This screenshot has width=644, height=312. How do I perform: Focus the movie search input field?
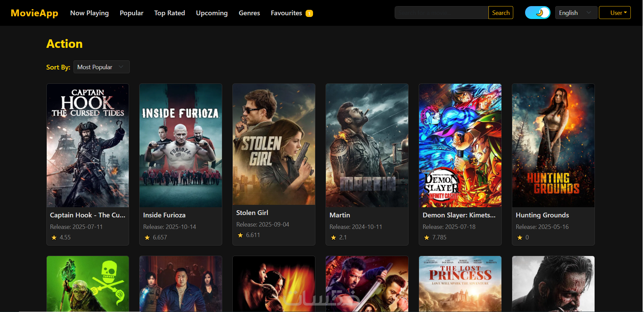441,13
